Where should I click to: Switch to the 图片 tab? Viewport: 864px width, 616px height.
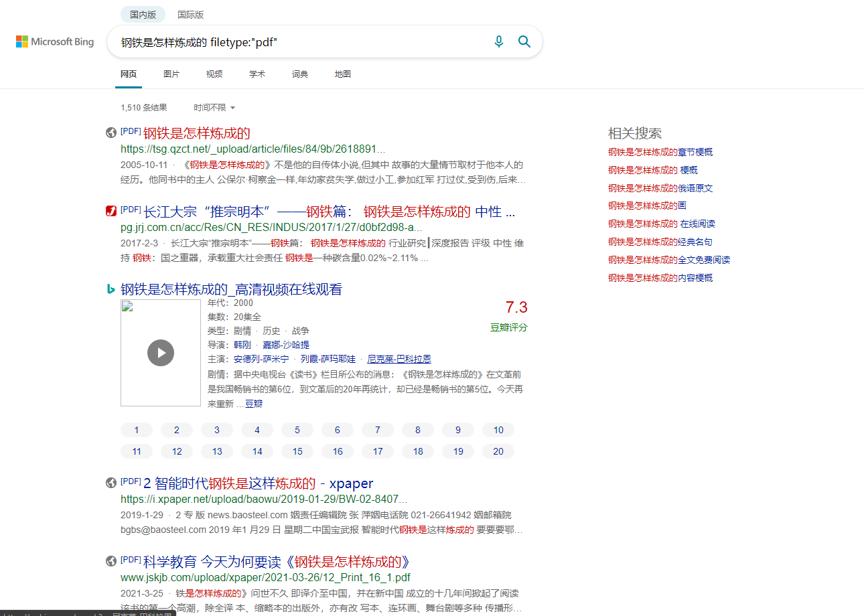[171, 74]
